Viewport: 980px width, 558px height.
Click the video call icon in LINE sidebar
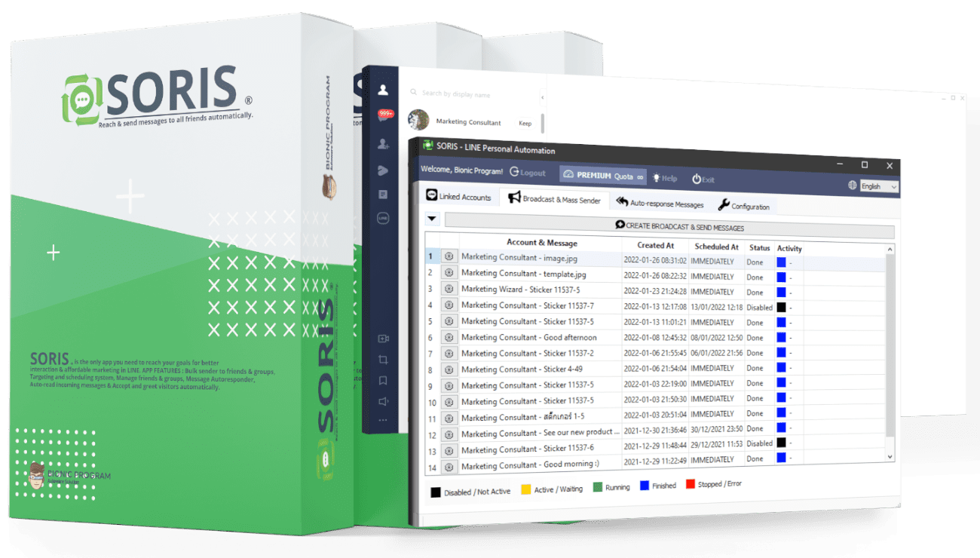(x=383, y=339)
